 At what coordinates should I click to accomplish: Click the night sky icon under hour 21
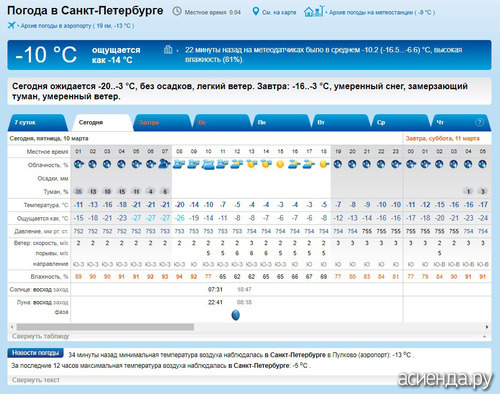(367, 164)
